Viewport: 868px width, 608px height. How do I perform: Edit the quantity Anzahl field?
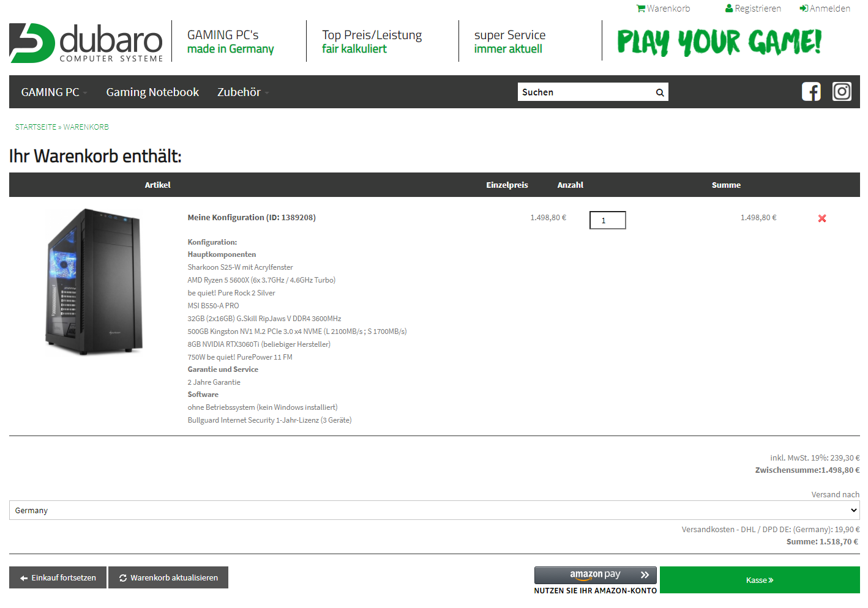click(x=608, y=220)
